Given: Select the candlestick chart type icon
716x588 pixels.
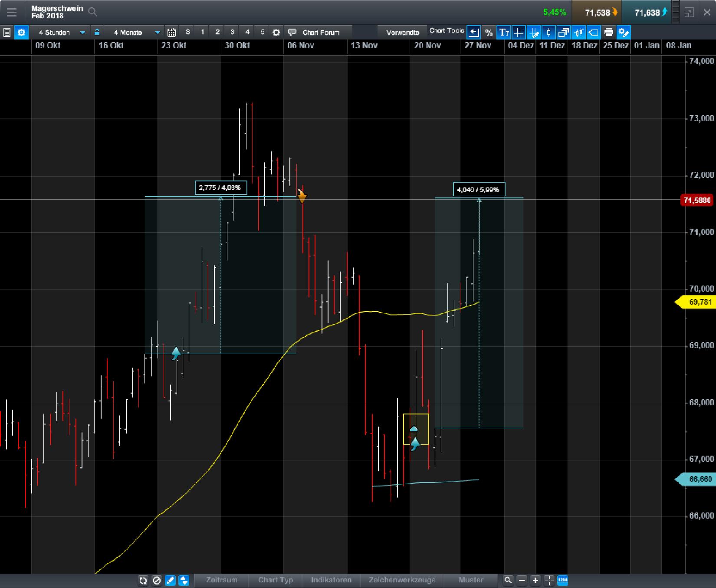Looking at the screenshot, I should click(x=548, y=32).
